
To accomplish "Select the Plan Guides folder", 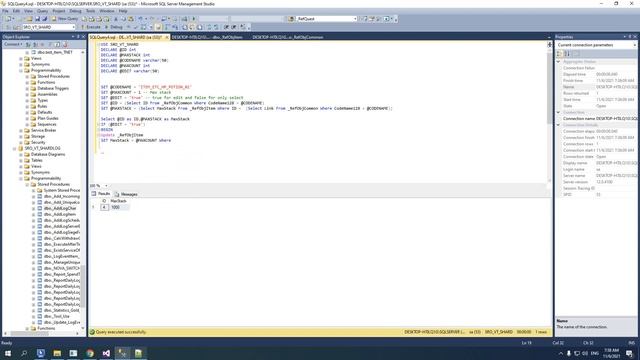I will (48, 118).
